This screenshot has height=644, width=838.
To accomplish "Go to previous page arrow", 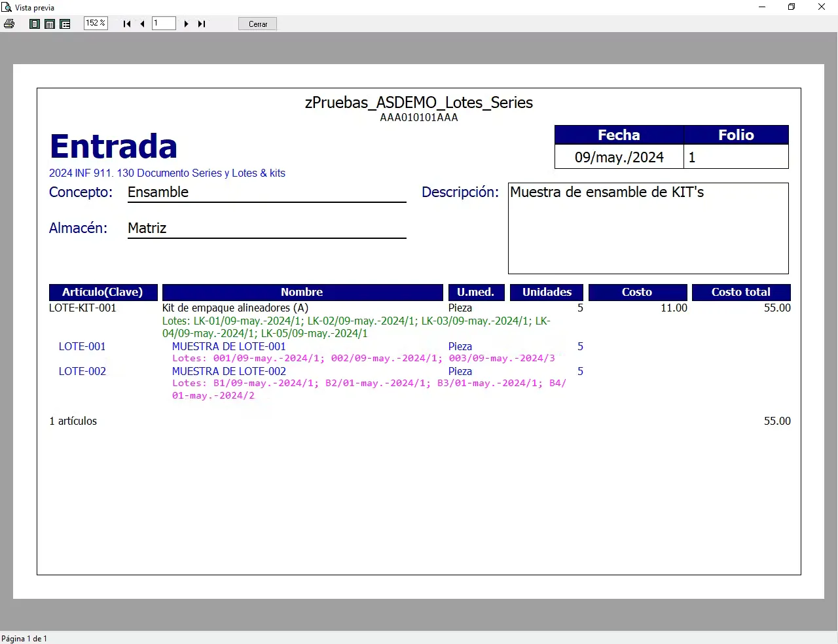I will tap(142, 24).
